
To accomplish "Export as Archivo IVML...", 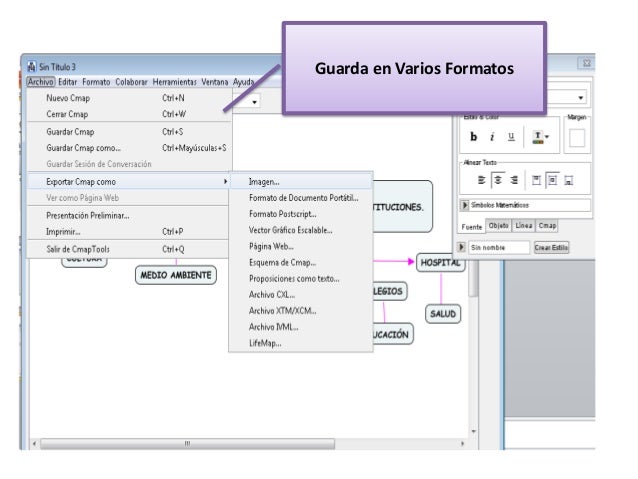I will (301, 327).
